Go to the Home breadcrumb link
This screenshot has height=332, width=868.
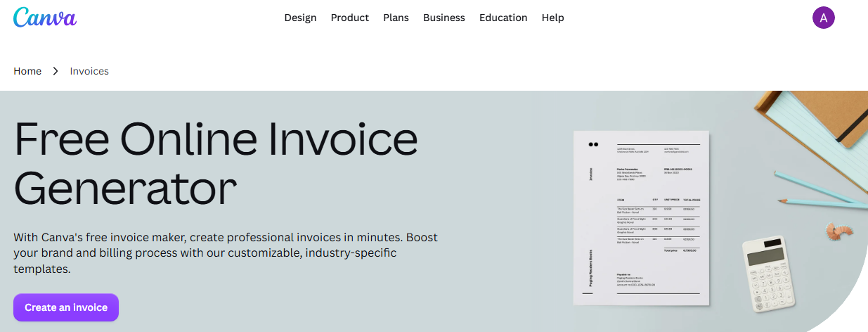click(27, 71)
